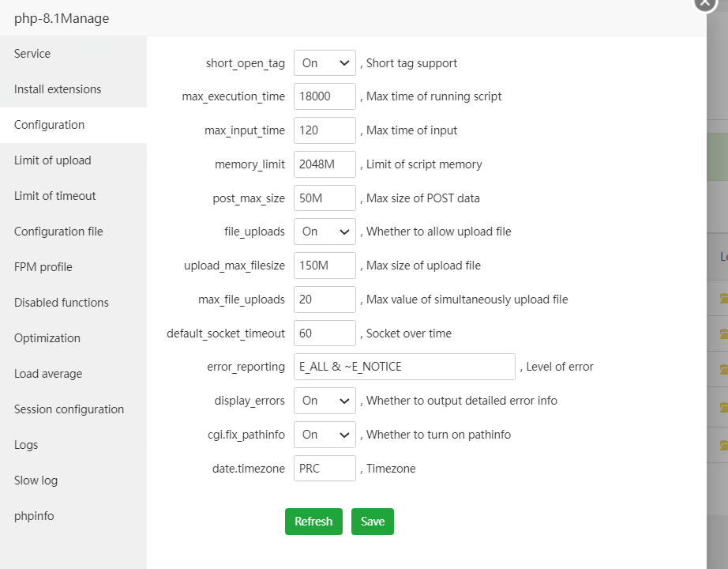Select the Limit of timeout tab
Viewport: 728px width, 569px height.
55,196
